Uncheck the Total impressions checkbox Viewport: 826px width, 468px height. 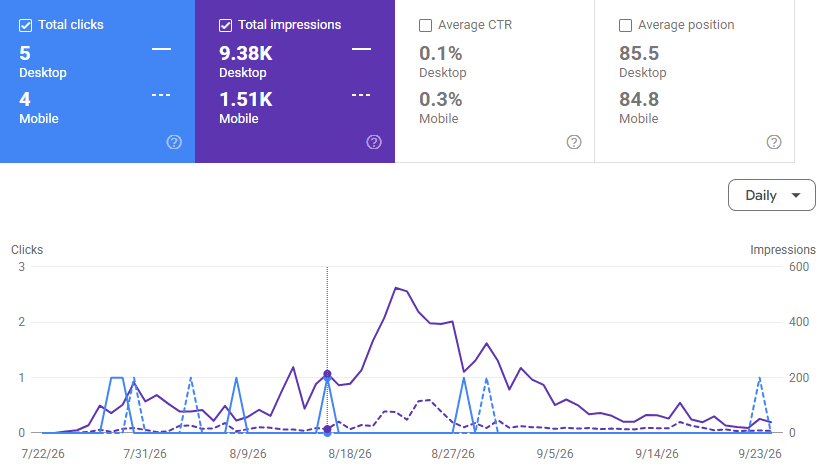(225, 25)
